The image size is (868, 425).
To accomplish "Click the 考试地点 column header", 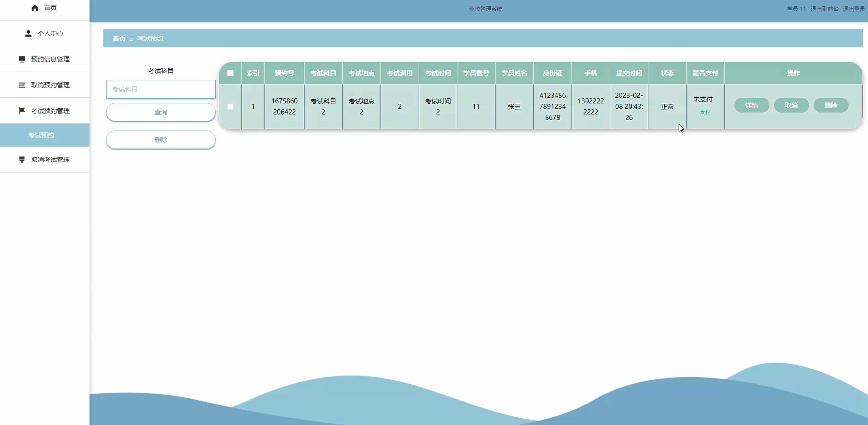I will tap(362, 73).
